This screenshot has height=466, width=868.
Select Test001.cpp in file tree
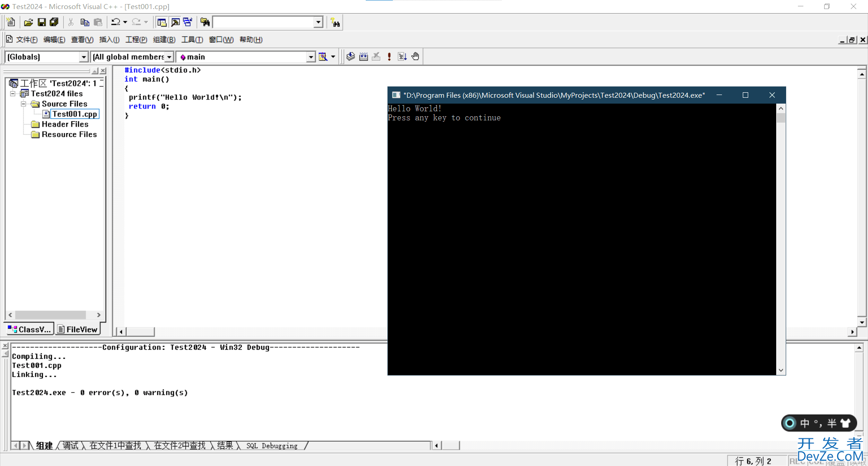point(75,114)
